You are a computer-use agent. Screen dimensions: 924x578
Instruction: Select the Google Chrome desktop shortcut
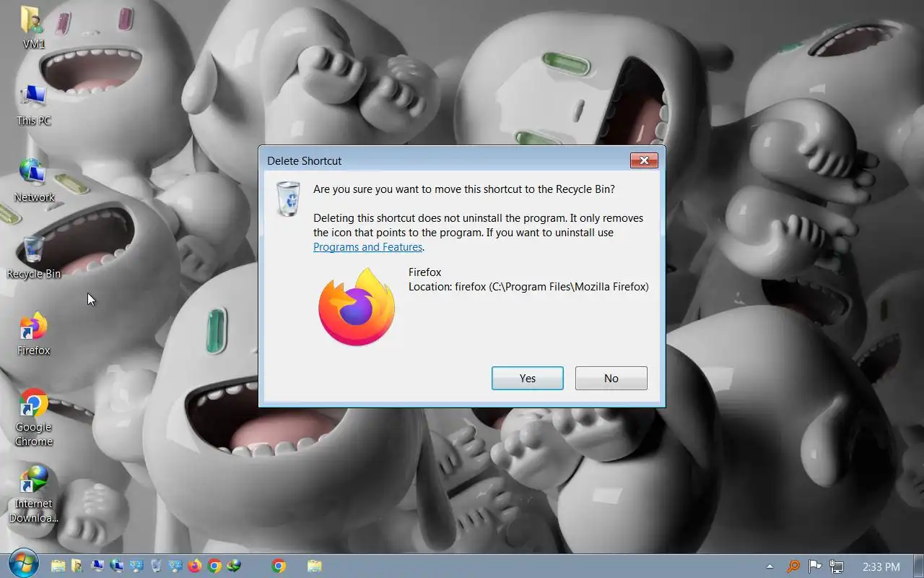33,418
